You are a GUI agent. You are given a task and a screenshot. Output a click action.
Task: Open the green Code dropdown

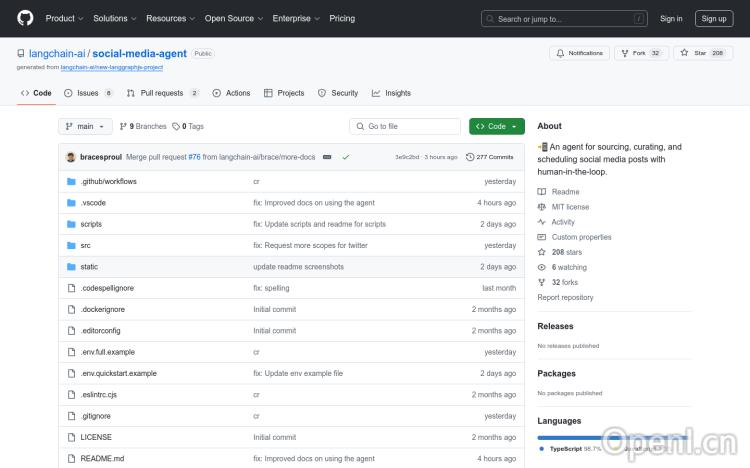(x=496, y=126)
